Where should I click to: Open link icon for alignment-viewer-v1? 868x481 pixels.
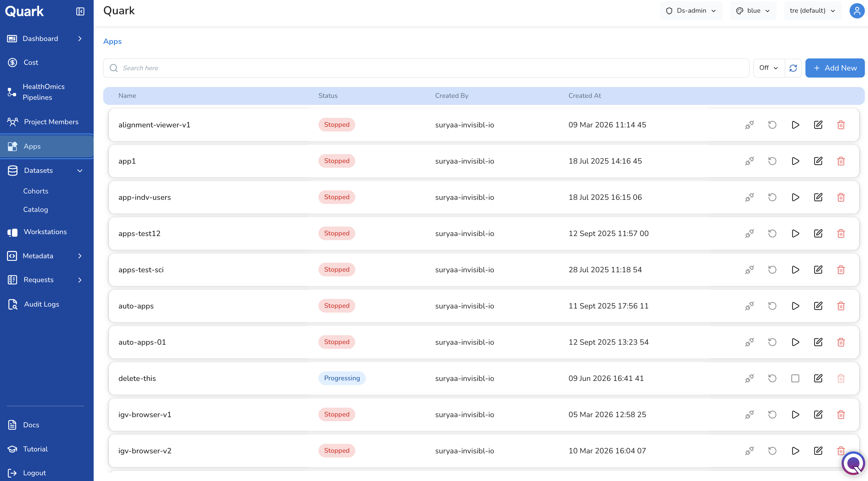[x=749, y=125]
